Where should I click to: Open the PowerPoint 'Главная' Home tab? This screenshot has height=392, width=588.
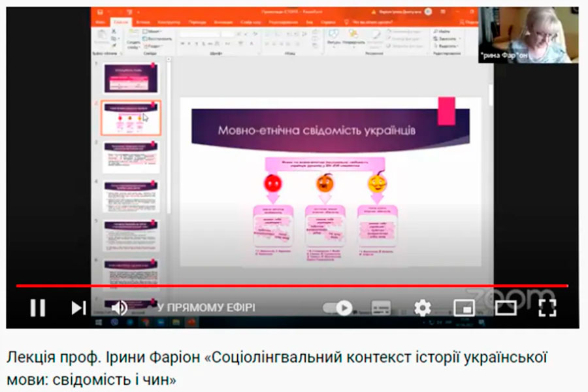pos(121,22)
